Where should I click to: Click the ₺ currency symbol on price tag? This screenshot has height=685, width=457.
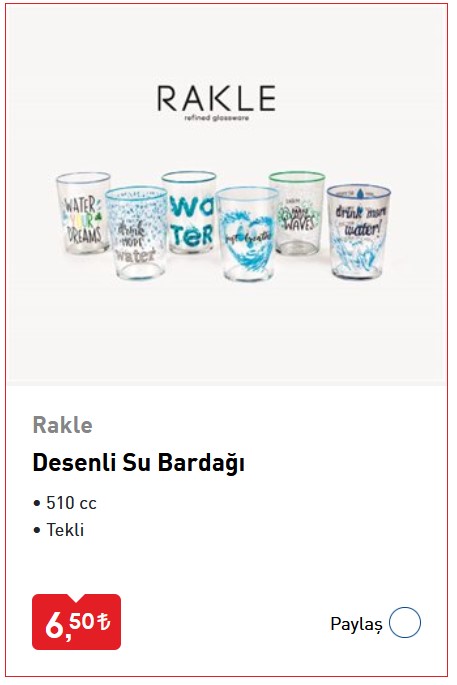coord(104,621)
